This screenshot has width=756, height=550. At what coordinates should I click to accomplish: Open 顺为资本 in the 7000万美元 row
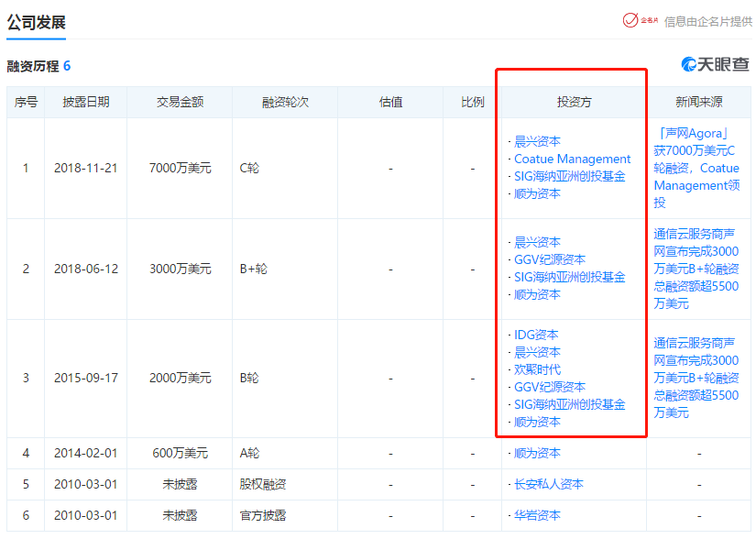[x=537, y=193]
